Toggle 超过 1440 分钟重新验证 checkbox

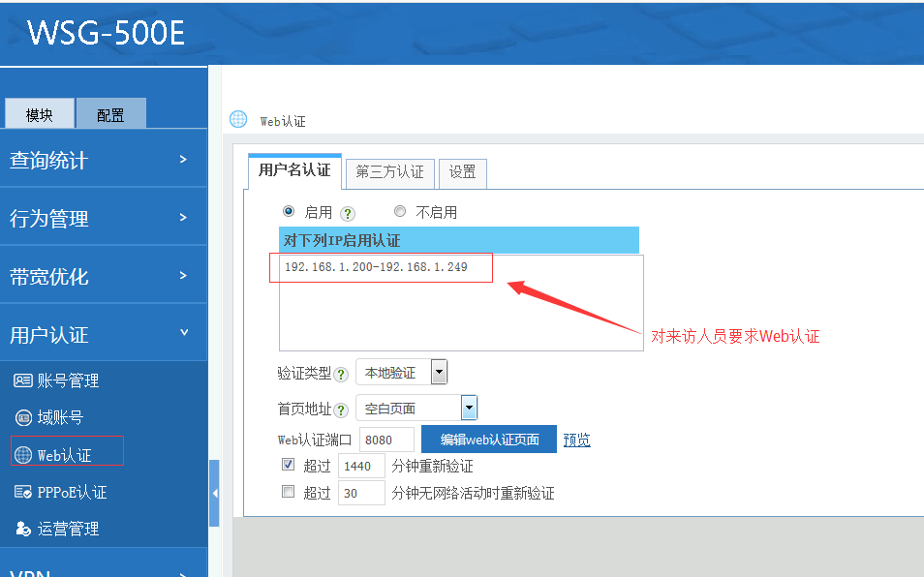(288, 465)
